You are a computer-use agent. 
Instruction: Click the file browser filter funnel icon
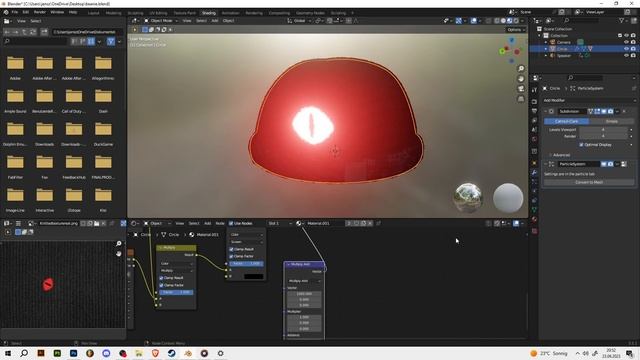point(110,41)
